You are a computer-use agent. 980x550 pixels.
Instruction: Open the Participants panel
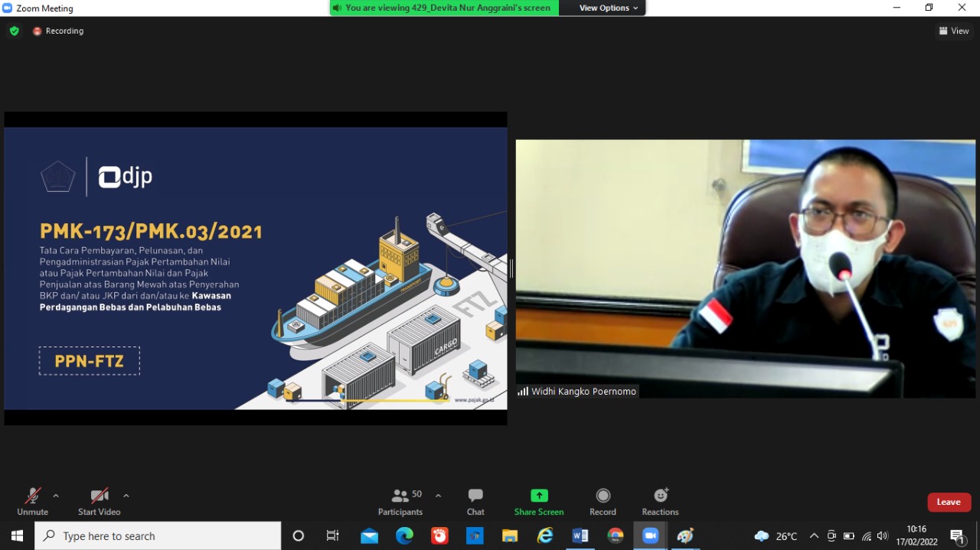coord(400,501)
